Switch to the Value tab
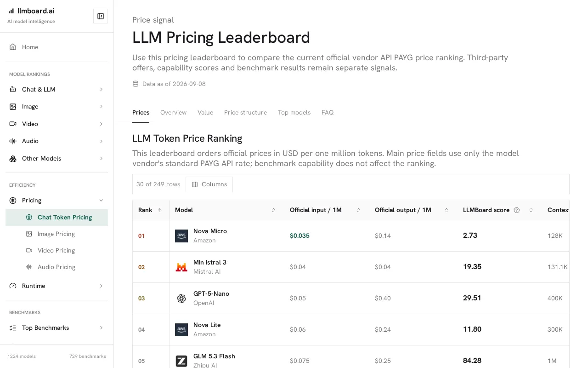 [x=205, y=112]
